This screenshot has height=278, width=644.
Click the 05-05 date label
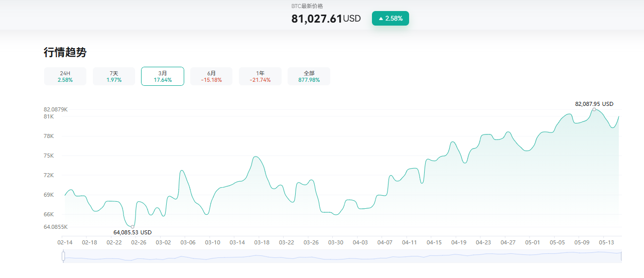tap(557, 242)
